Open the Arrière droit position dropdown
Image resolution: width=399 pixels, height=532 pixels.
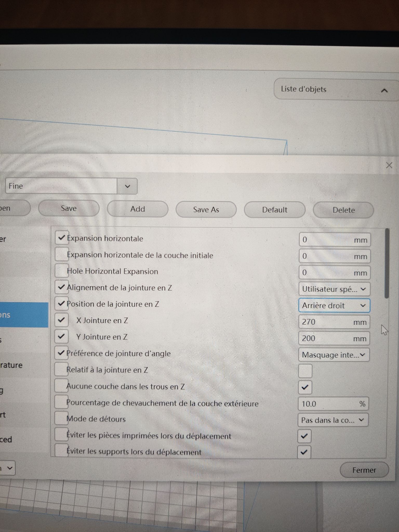coord(334,305)
